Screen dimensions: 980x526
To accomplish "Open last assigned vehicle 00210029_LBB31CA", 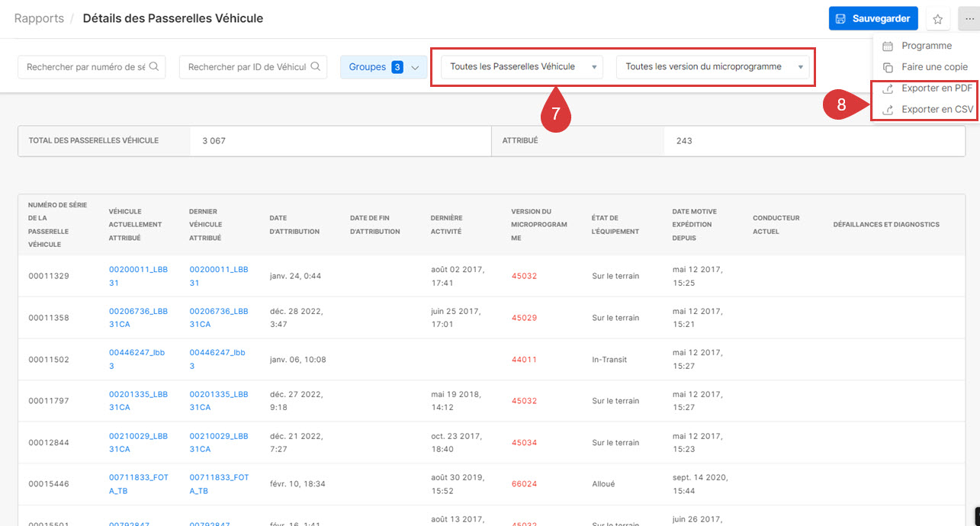I will 219,443.
